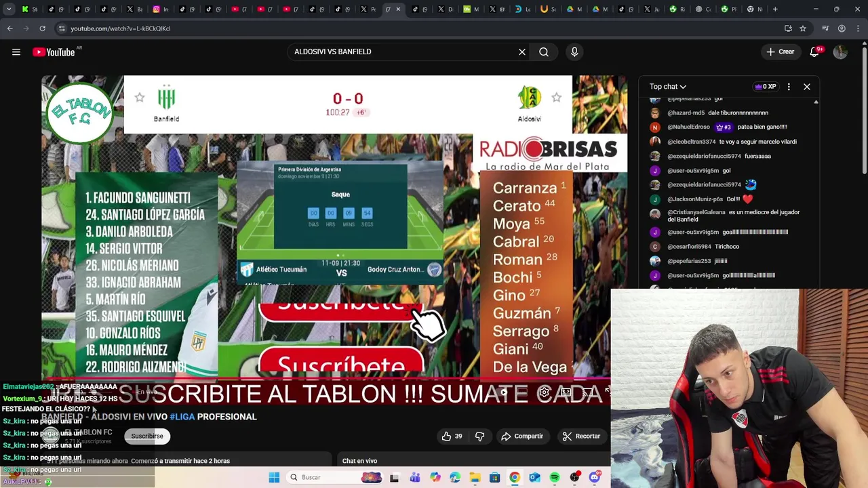Open the YouTube guide hamburger menu
The height and width of the screenshot is (488, 868).
click(x=16, y=52)
